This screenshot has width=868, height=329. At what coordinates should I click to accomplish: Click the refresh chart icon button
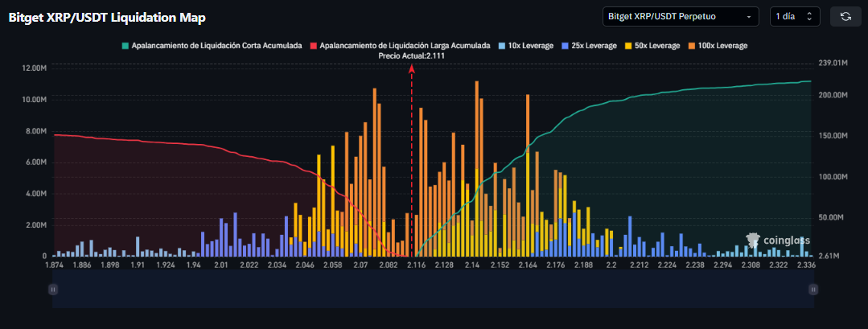click(845, 17)
